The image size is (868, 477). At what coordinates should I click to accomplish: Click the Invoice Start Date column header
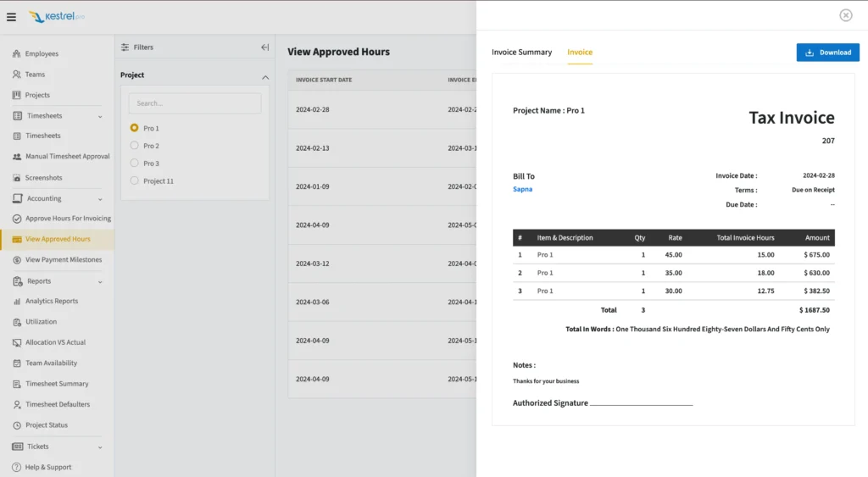[324, 80]
